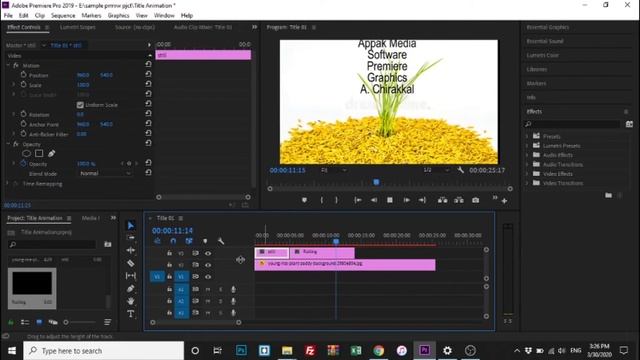Open the Markers menu
This screenshot has height=360, width=640.
(x=91, y=16)
